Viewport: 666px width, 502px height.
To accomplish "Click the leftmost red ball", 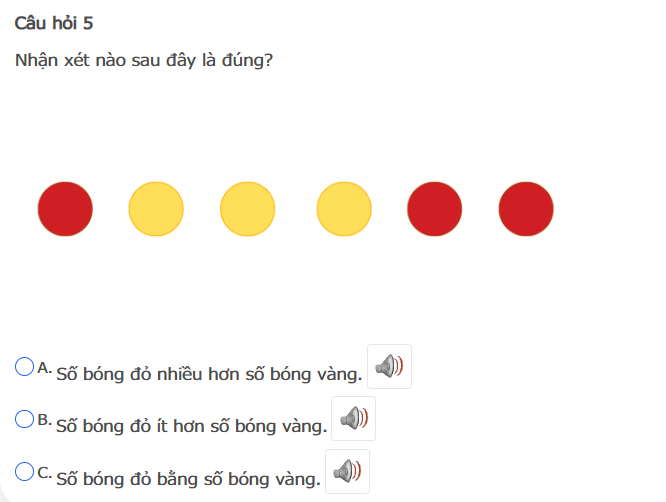I will click(x=65, y=209).
